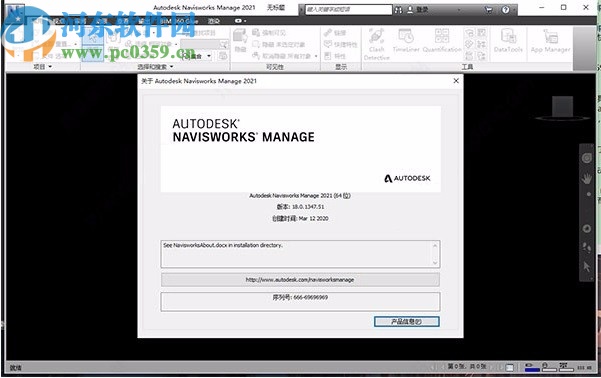Click the build date Mar 12 2020 text
This screenshot has width=601, height=378.
click(x=314, y=219)
